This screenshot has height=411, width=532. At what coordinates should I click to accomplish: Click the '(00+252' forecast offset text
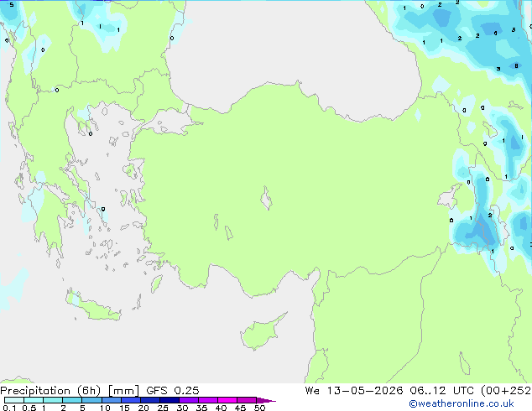click(506, 391)
